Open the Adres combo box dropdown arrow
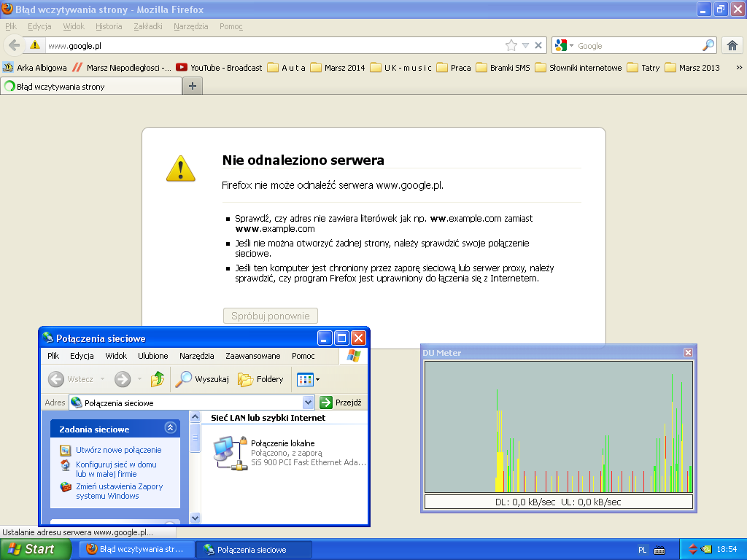Image resolution: width=747 pixels, height=560 pixels. coord(309,402)
